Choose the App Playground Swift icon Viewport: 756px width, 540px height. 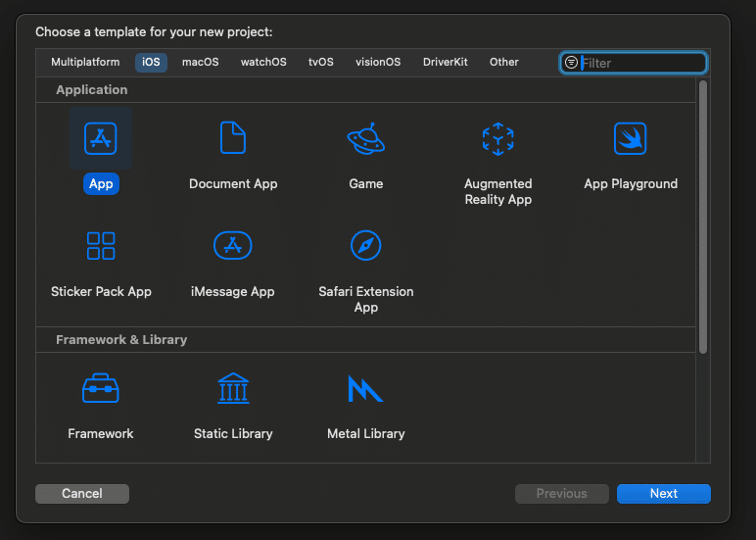pyautogui.click(x=630, y=138)
